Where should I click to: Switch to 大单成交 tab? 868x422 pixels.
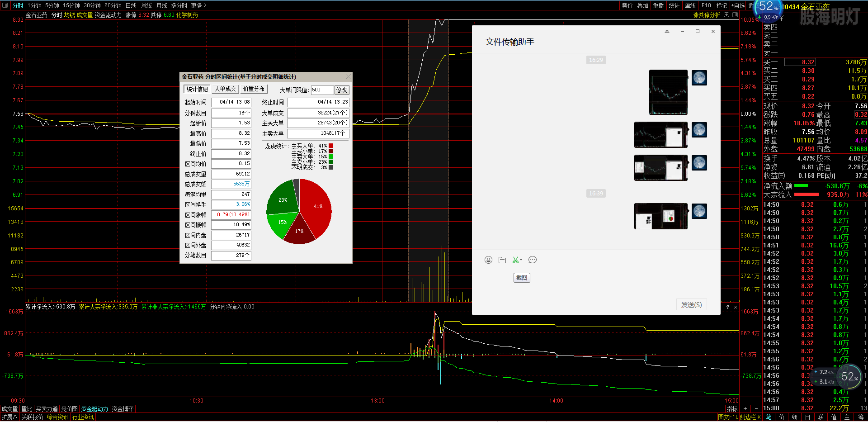pos(225,89)
